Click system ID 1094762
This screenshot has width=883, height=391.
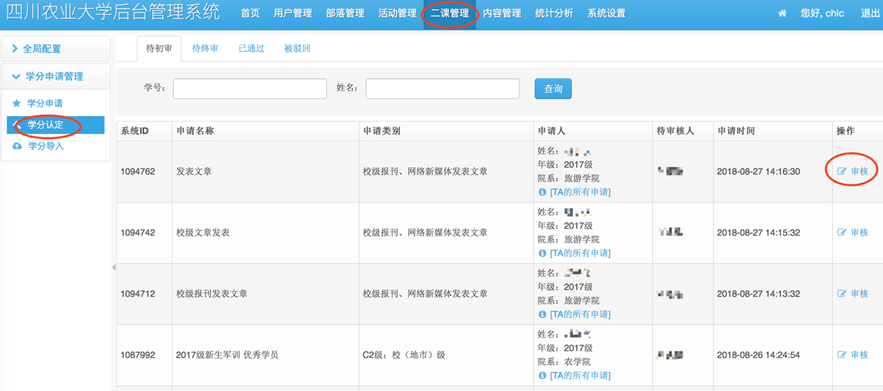click(137, 171)
